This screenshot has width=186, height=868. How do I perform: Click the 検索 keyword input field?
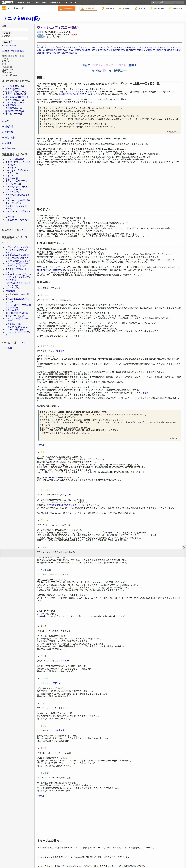[x=14, y=29]
